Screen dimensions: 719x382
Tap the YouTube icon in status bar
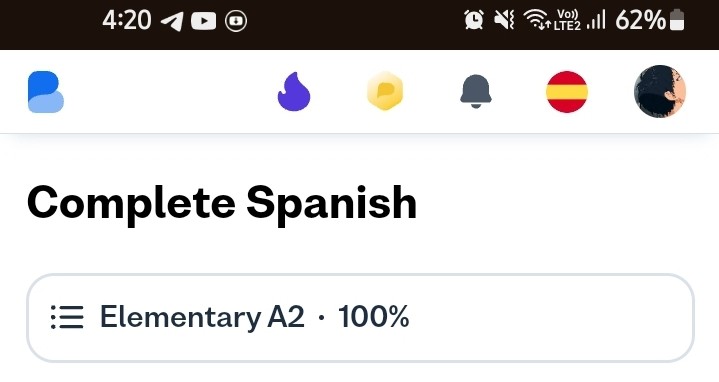[x=204, y=21]
